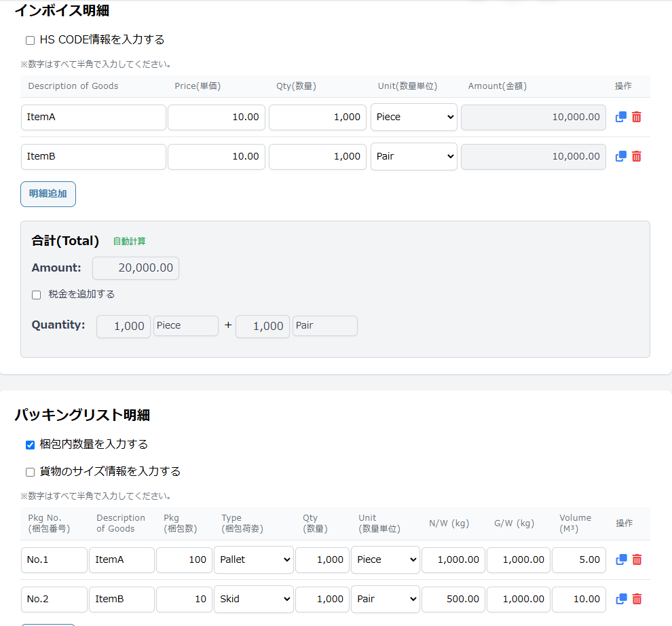Duplicate the No.1 packing list row
This screenshot has width=672, height=626.
click(x=621, y=559)
